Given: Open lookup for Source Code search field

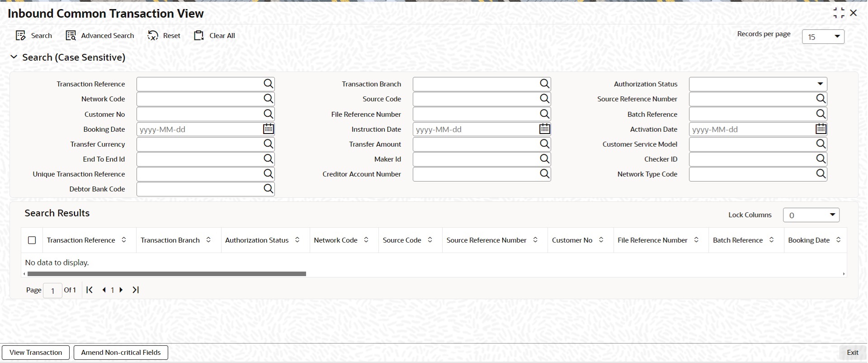Looking at the screenshot, I should [x=545, y=99].
